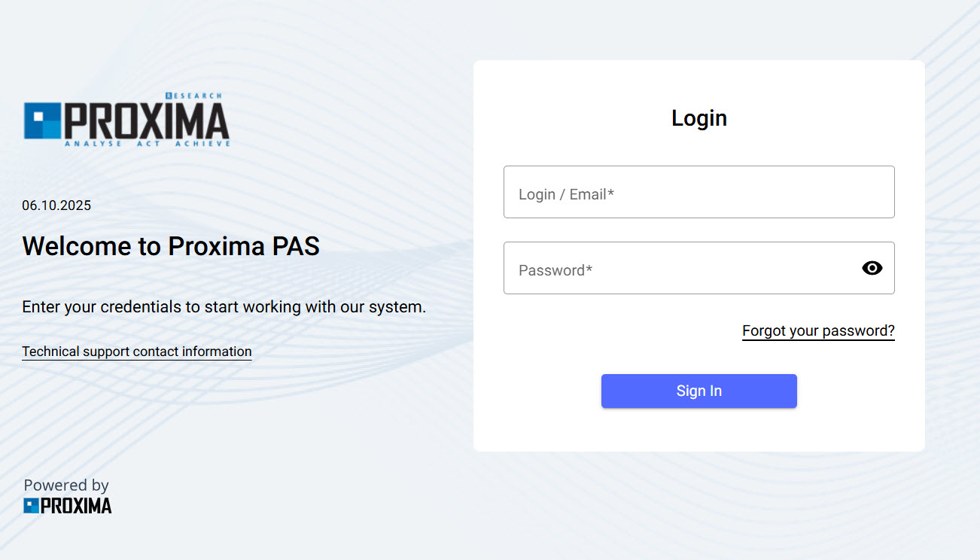
Task: Open the Forgot your password page
Action: tap(818, 330)
